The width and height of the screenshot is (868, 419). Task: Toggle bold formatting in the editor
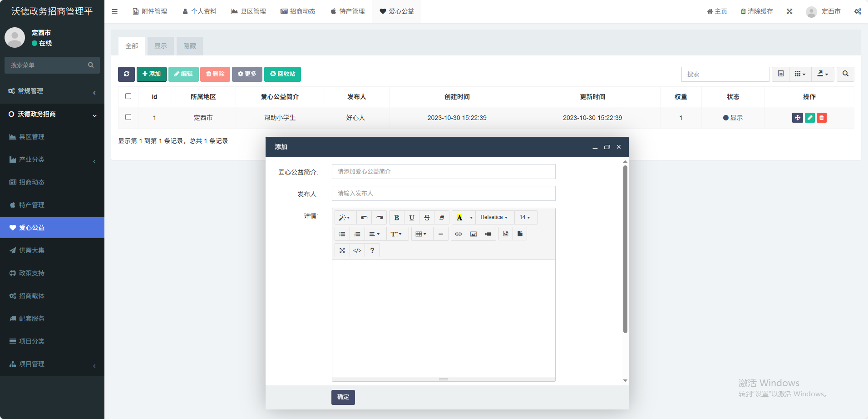click(x=396, y=218)
